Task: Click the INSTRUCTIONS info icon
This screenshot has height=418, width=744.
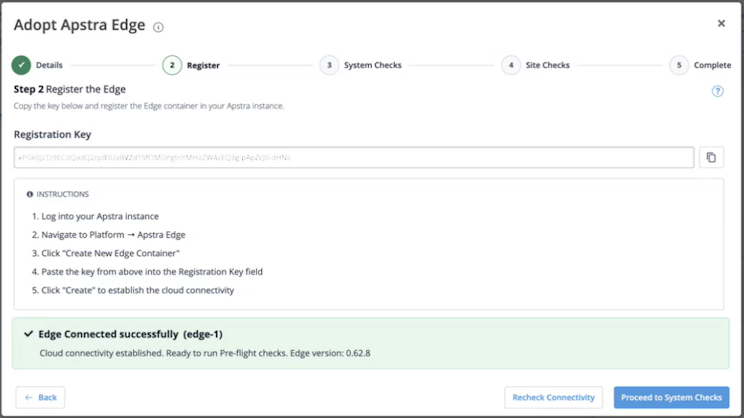Action: (30, 194)
